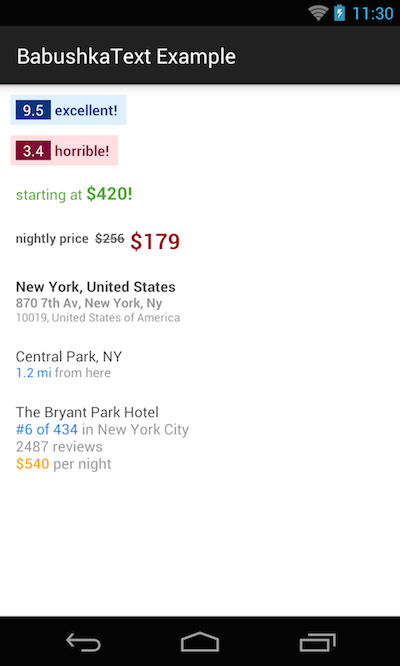Tap the Android back navigation icon
This screenshot has width=400, height=666.
tap(83, 642)
